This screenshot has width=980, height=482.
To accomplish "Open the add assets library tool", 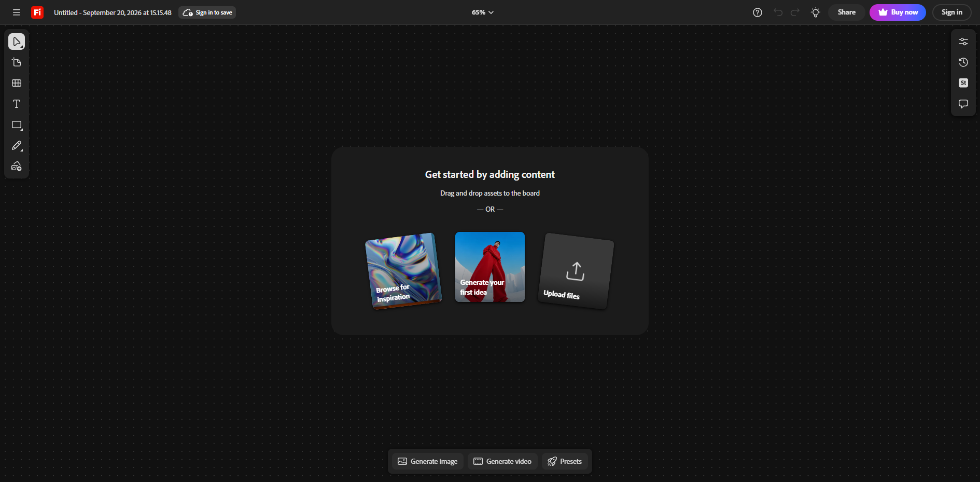I will pyautogui.click(x=17, y=167).
